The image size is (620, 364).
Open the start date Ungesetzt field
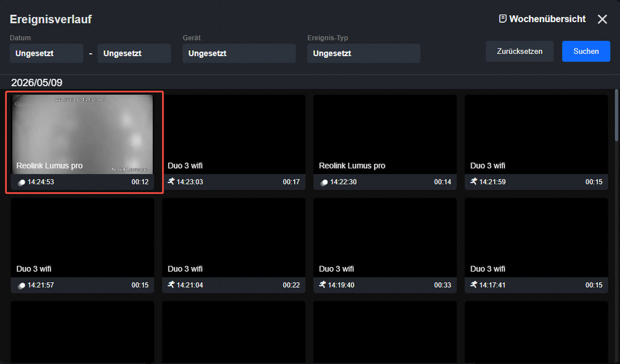(46, 53)
